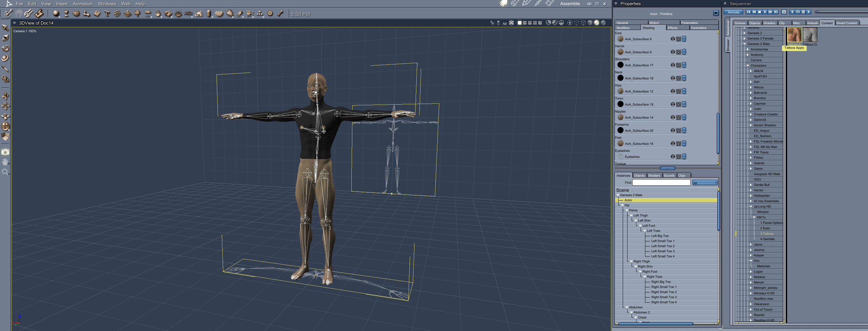Insert a particle emitter
868x331 pixels.
coord(117,13)
